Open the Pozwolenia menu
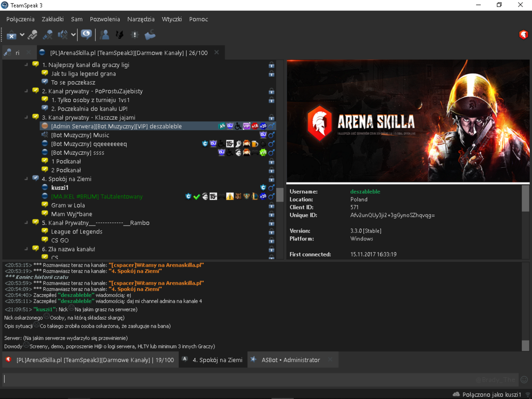Image resolution: width=532 pixels, height=399 pixels. (x=105, y=19)
